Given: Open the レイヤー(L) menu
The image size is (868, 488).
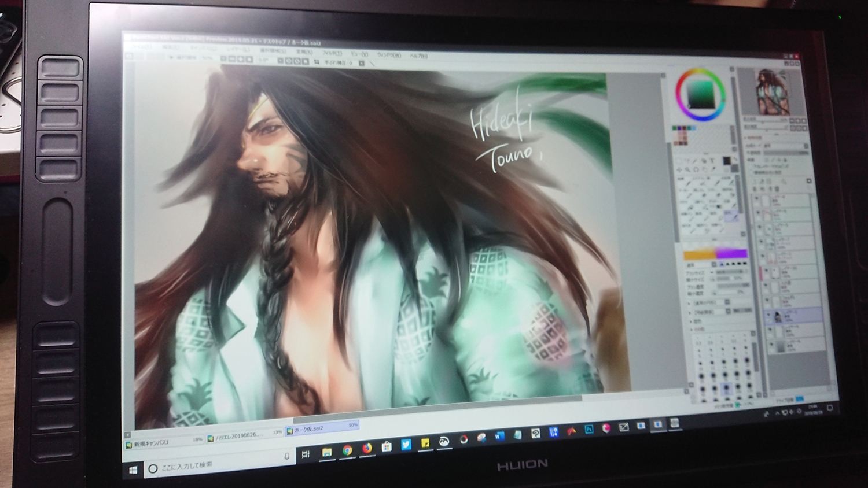Looking at the screenshot, I should point(237,49).
